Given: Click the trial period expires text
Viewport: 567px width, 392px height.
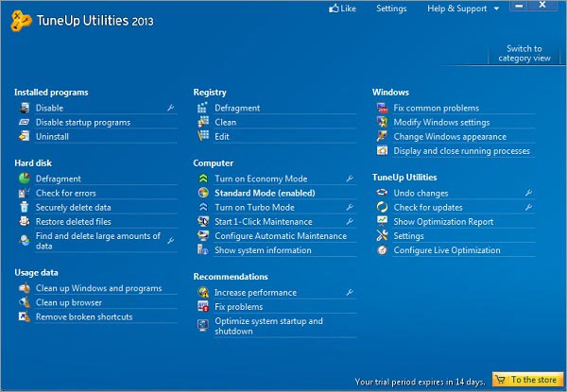Looking at the screenshot, I should tap(420, 382).
